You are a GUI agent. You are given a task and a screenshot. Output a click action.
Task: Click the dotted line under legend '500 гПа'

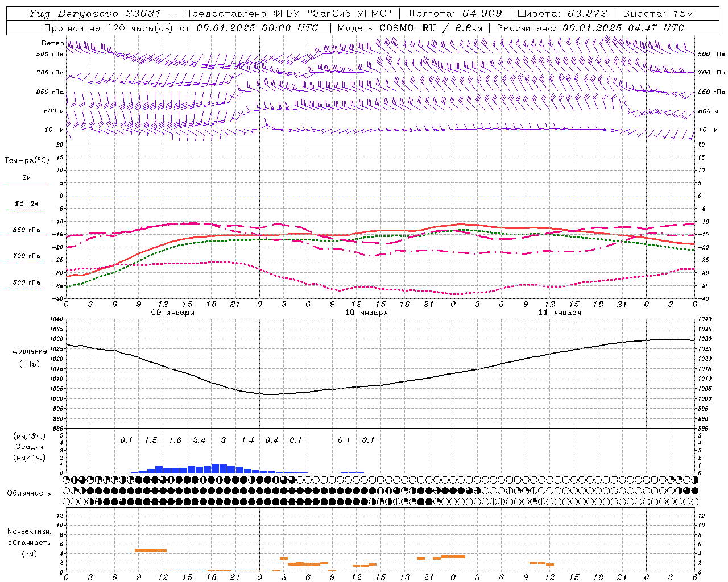coord(26,289)
